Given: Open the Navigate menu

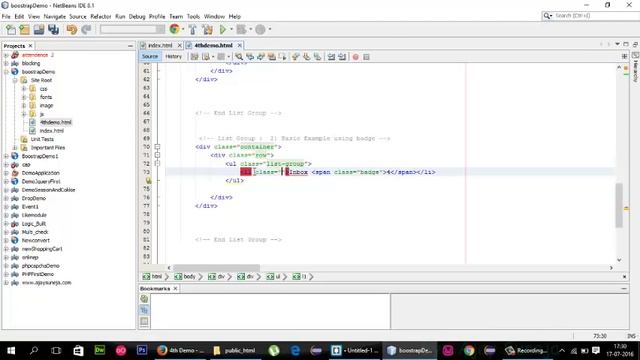Looking at the screenshot, I should (55, 16).
